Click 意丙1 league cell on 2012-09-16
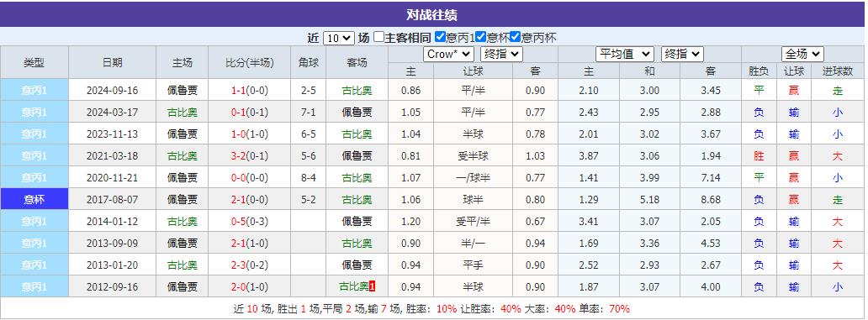Viewport: 868px width, 320px height. [x=34, y=287]
